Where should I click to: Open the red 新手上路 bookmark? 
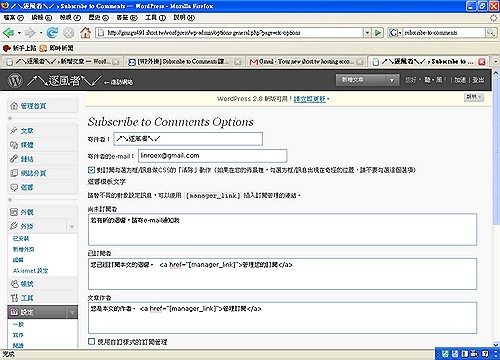pyautogui.click(x=19, y=48)
